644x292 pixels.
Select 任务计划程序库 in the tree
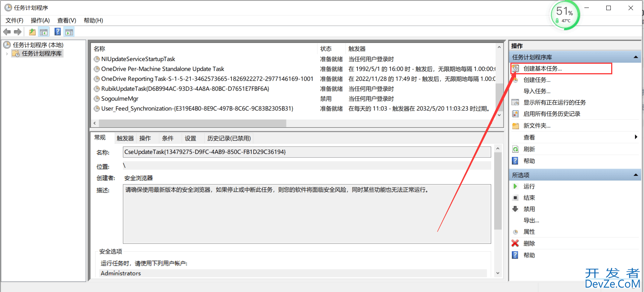tap(42, 54)
